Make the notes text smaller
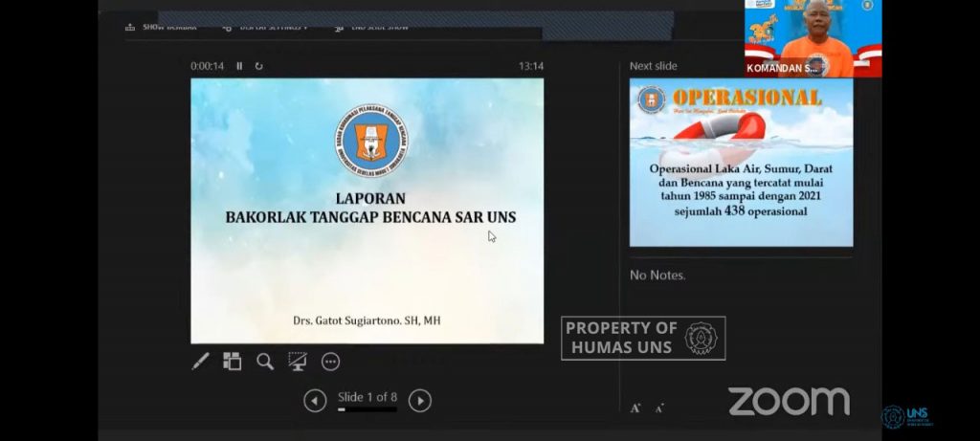 pos(658,408)
